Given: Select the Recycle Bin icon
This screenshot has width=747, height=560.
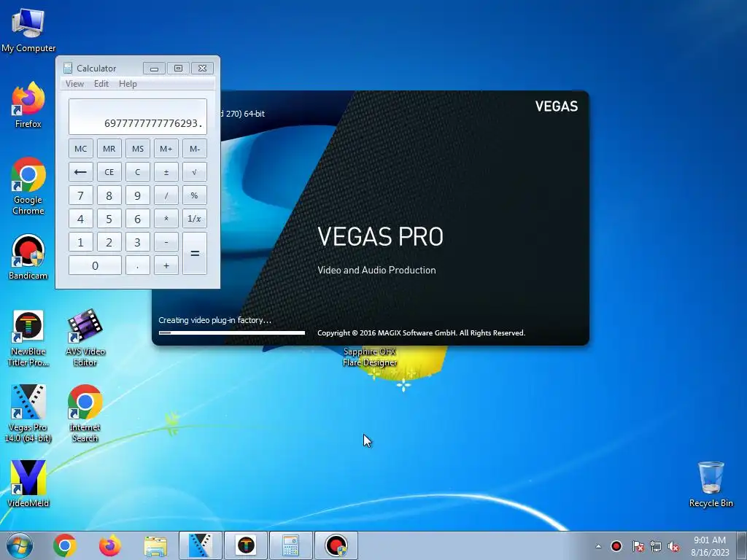Looking at the screenshot, I should (x=711, y=484).
